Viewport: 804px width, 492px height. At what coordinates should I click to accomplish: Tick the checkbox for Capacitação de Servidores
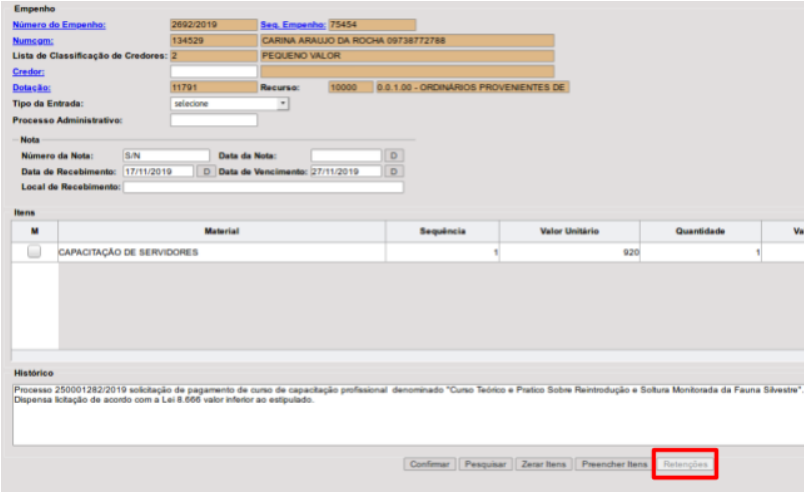34,253
